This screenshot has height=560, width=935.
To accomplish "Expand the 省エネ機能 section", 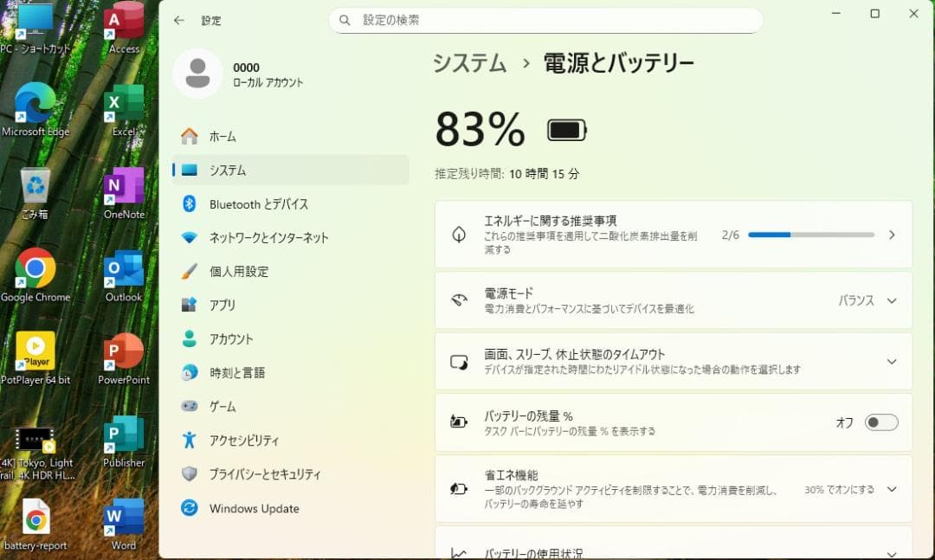I will pos(891,489).
